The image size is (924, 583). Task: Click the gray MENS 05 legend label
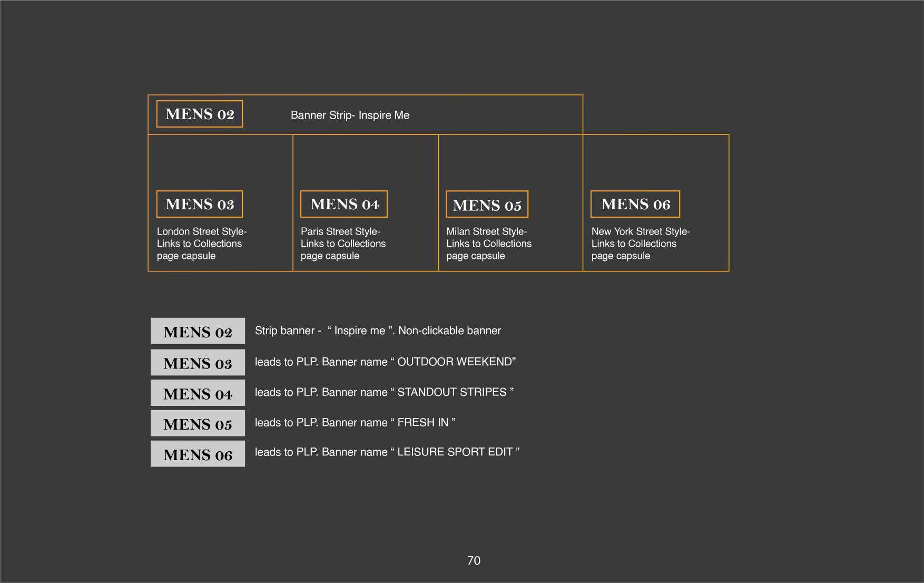(198, 423)
